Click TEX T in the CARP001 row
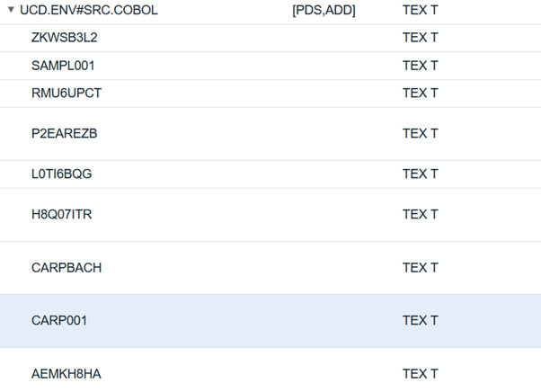541x392 pixels. click(420, 320)
